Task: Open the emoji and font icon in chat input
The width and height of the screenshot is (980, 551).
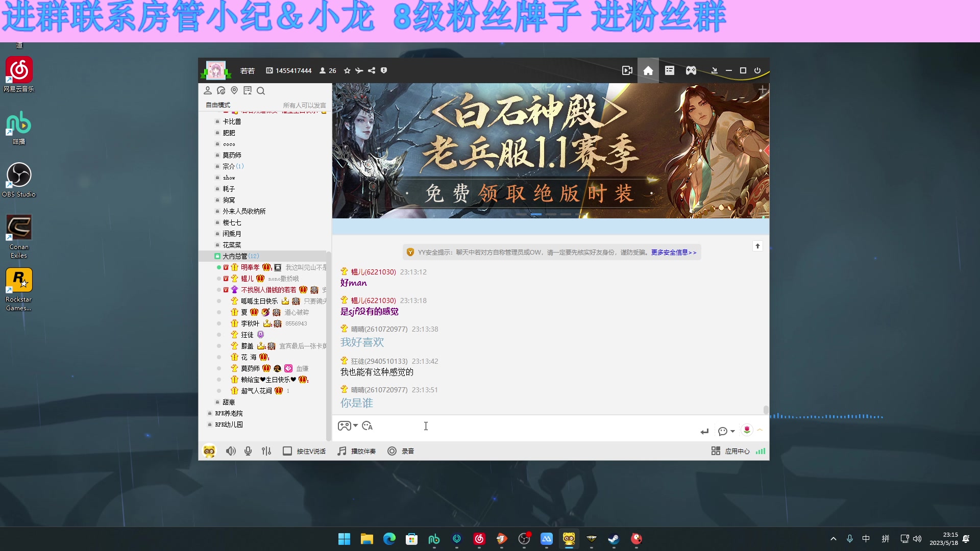Action: 367,426
